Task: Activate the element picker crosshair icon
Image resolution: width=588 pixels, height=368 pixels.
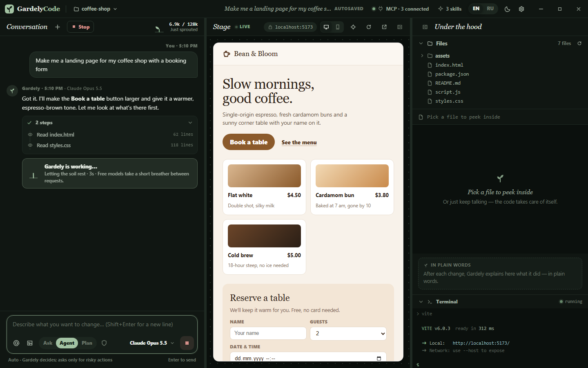Action: pyautogui.click(x=353, y=27)
